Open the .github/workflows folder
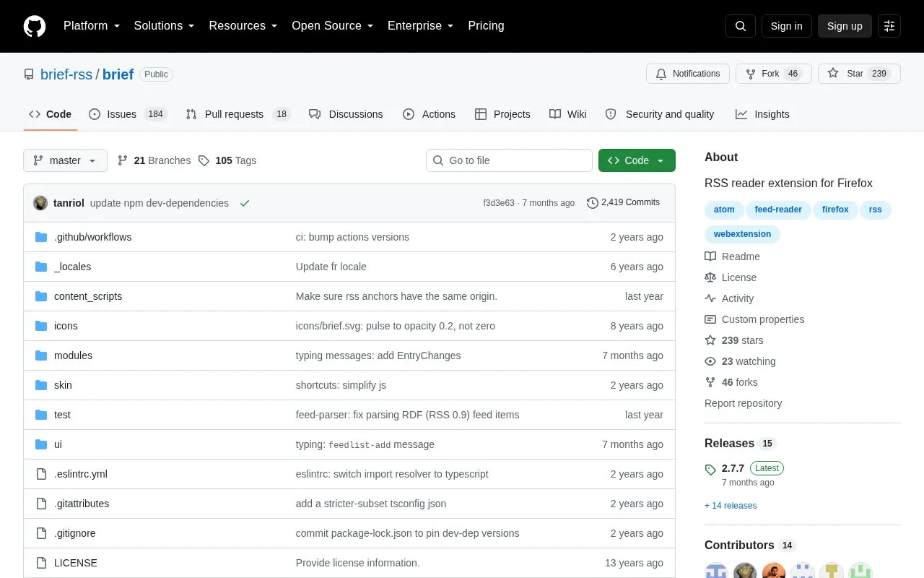The image size is (924, 578). click(x=92, y=237)
